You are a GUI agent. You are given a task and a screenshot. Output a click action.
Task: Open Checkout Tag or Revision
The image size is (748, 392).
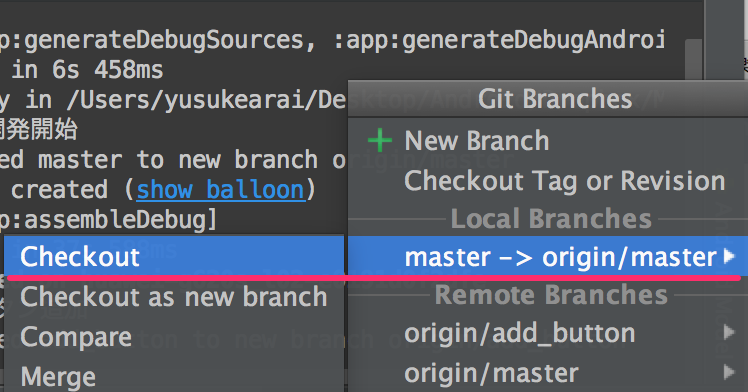[x=548, y=181]
